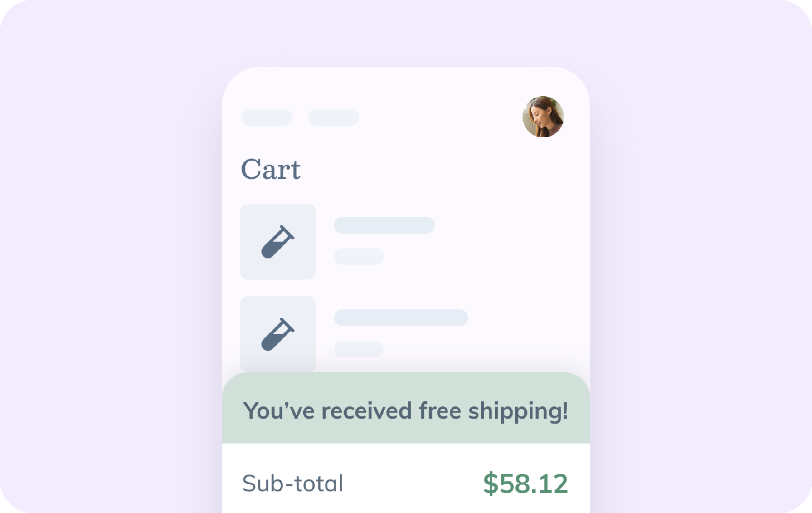
Task: Click the "Cart" heading
Action: coord(271,170)
